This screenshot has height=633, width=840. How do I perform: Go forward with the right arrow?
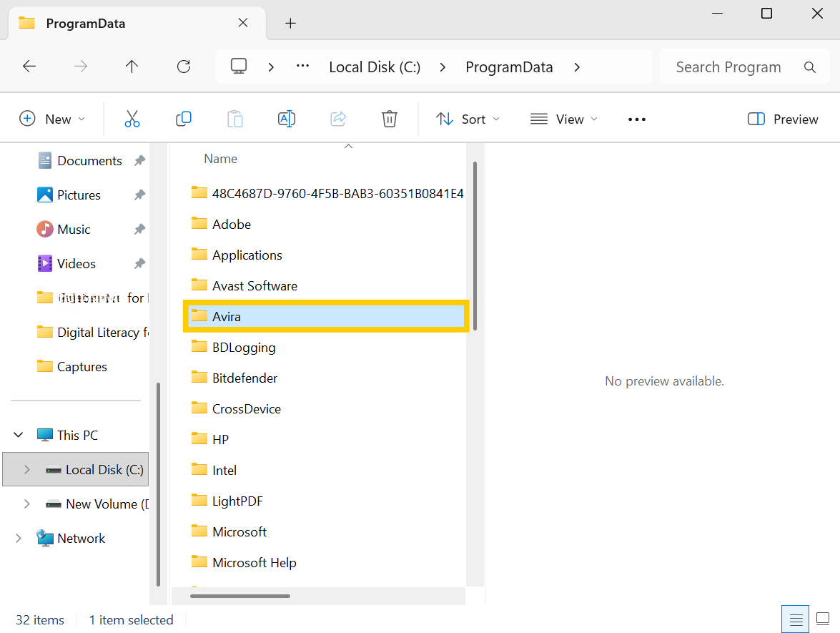tap(80, 66)
